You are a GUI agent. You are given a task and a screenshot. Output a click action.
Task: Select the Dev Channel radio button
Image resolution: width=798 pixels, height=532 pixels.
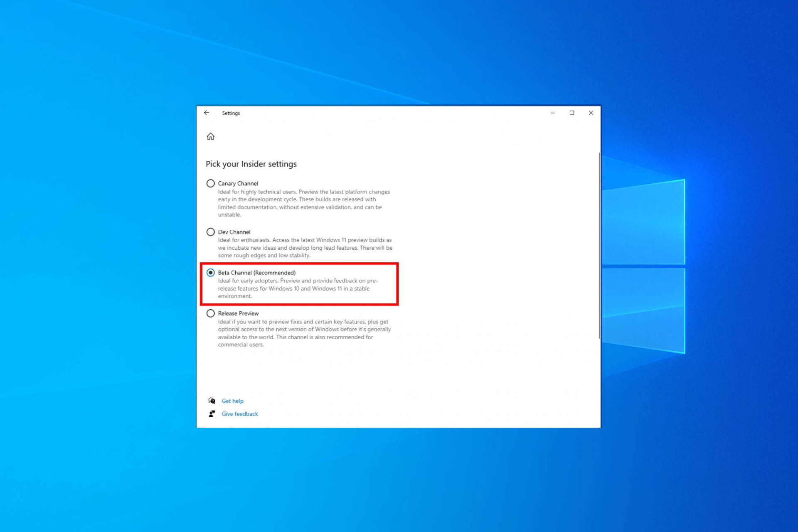(x=211, y=232)
